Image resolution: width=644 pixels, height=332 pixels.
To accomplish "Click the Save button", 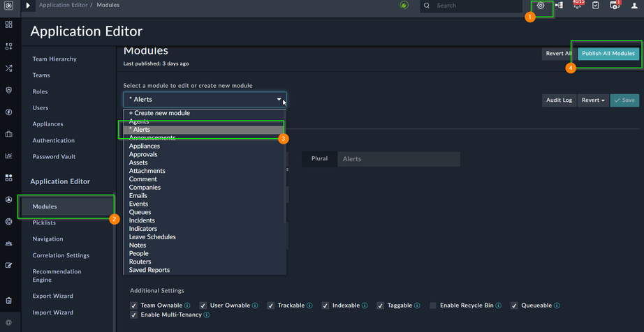I will tap(624, 100).
